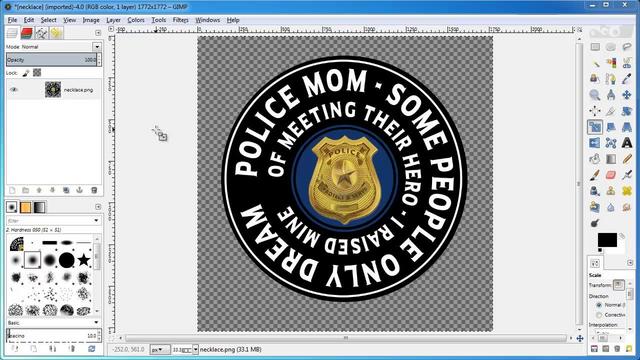The image size is (640, 360).
Task: Select the Bucket Fill tool
Action: click(x=595, y=159)
